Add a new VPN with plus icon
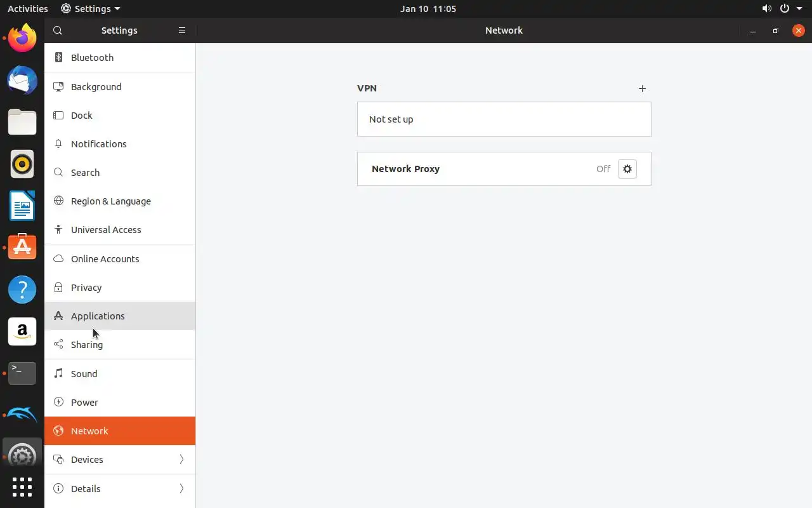Image resolution: width=812 pixels, height=508 pixels. click(642, 88)
